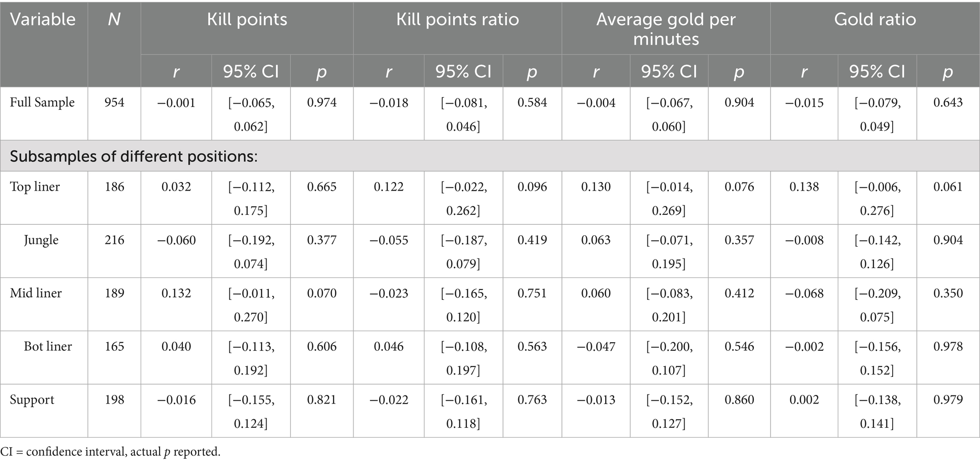Select the Kill points header cell
Viewport: 980px width, 462px height.
(x=247, y=19)
